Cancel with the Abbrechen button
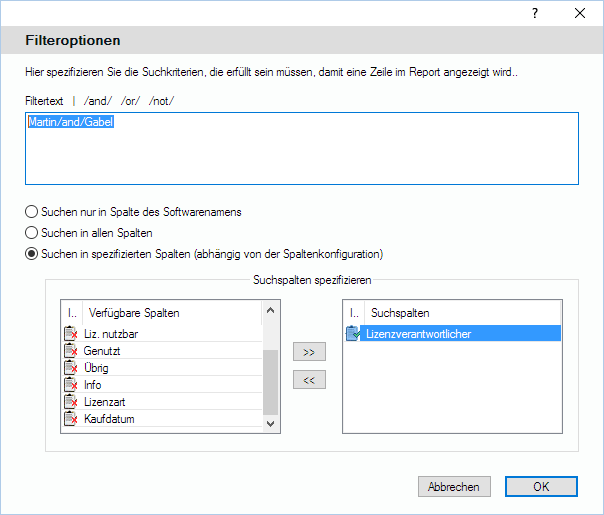This screenshot has width=604, height=515. (x=454, y=486)
